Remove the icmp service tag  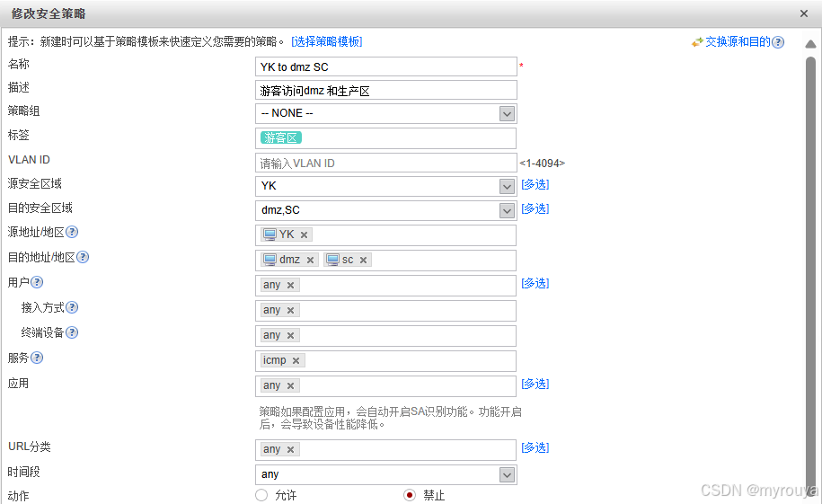[296, 361]
